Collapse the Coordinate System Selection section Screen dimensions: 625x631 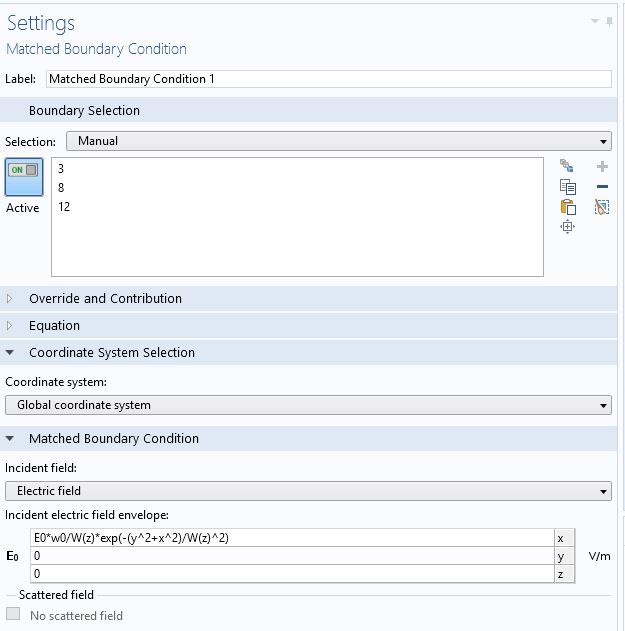(x=111, y=352)
